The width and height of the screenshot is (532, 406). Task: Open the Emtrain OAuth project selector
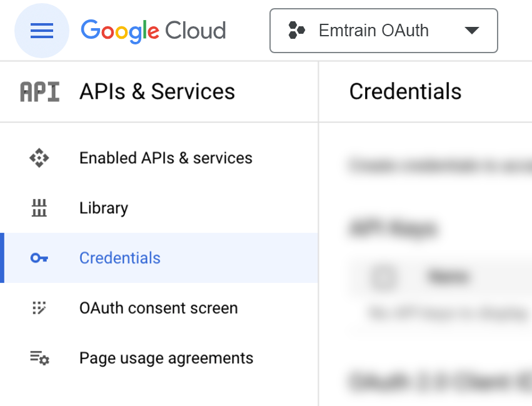coord(374,31)
